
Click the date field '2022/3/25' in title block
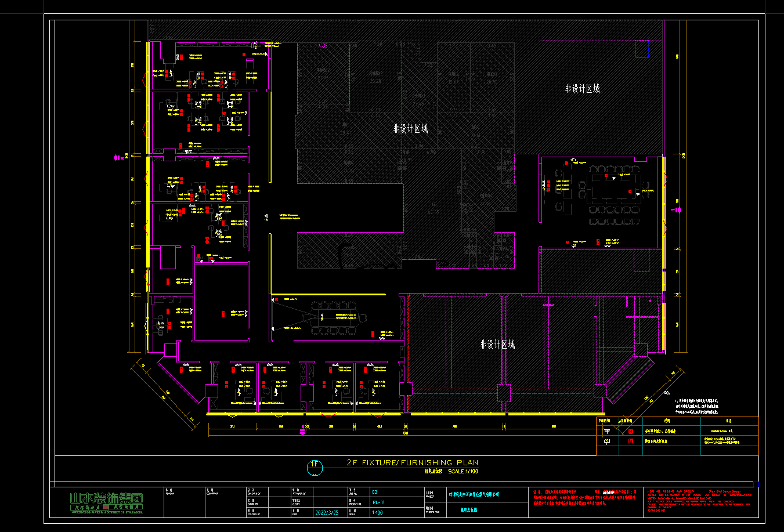[328, 513]
